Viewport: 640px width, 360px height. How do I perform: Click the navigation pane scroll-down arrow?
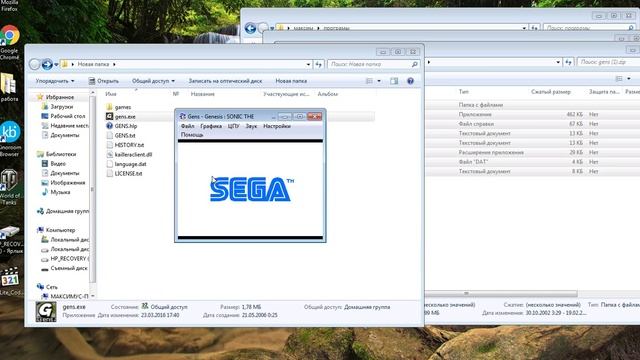point(93,296)
